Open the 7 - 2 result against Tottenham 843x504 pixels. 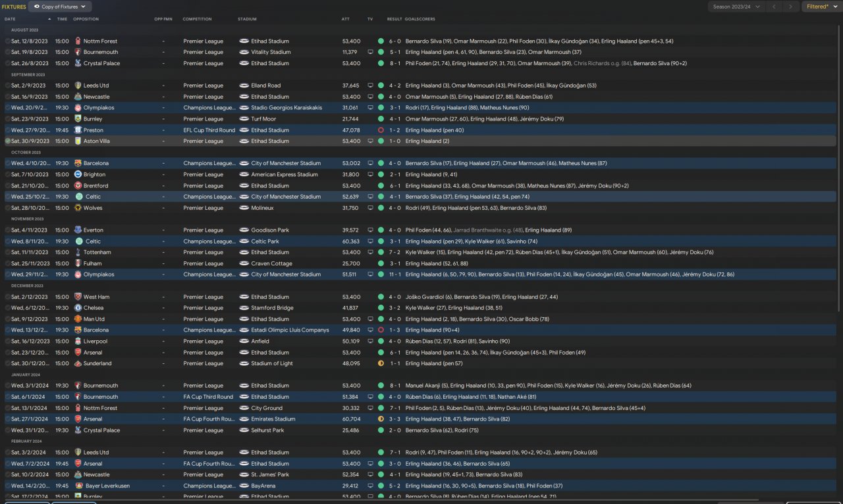pyautogui.click(x=394, y=252)
